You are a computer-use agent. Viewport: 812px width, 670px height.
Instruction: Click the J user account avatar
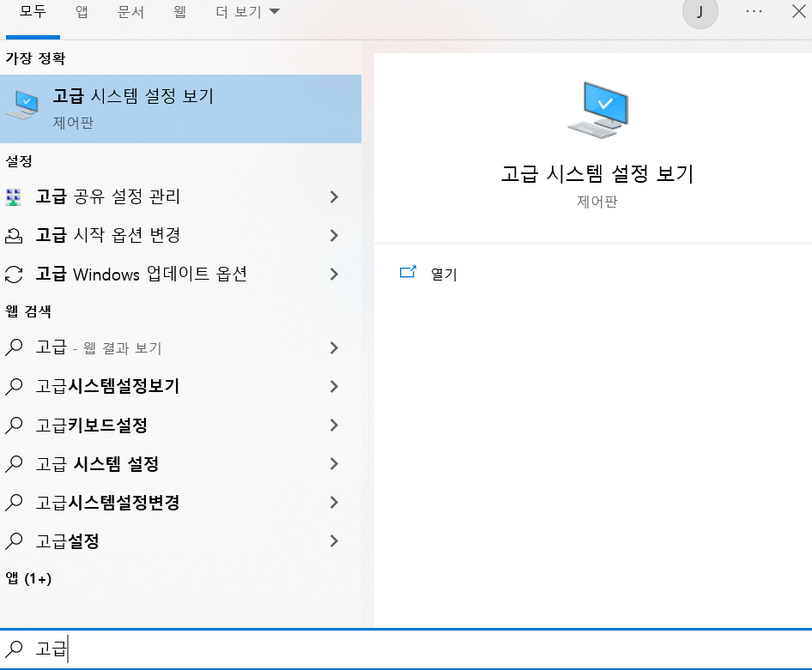point(700,11)
